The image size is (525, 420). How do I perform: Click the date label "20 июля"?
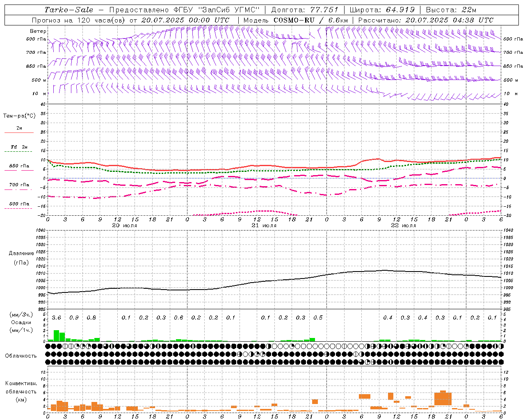[x=125, y=226]
